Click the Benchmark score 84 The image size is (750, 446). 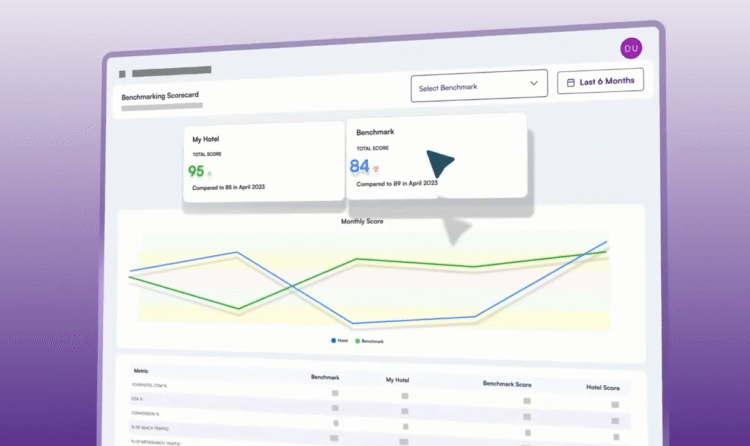(359, 166)
